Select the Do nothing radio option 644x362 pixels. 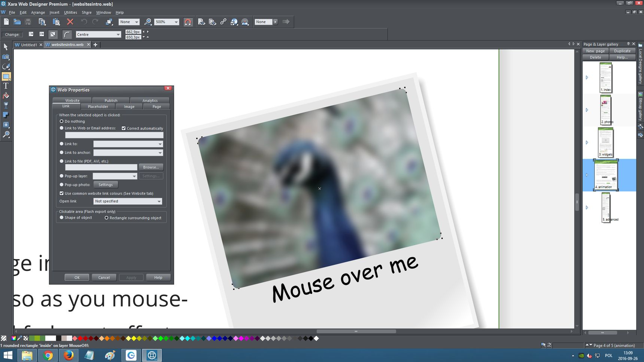(62, 121)
